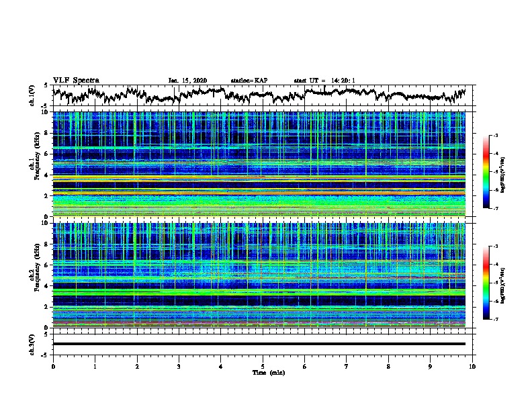532x411 pixels.
Task: Click the "ch.1(V)" axis label
Action: click(x=32, y=95)
